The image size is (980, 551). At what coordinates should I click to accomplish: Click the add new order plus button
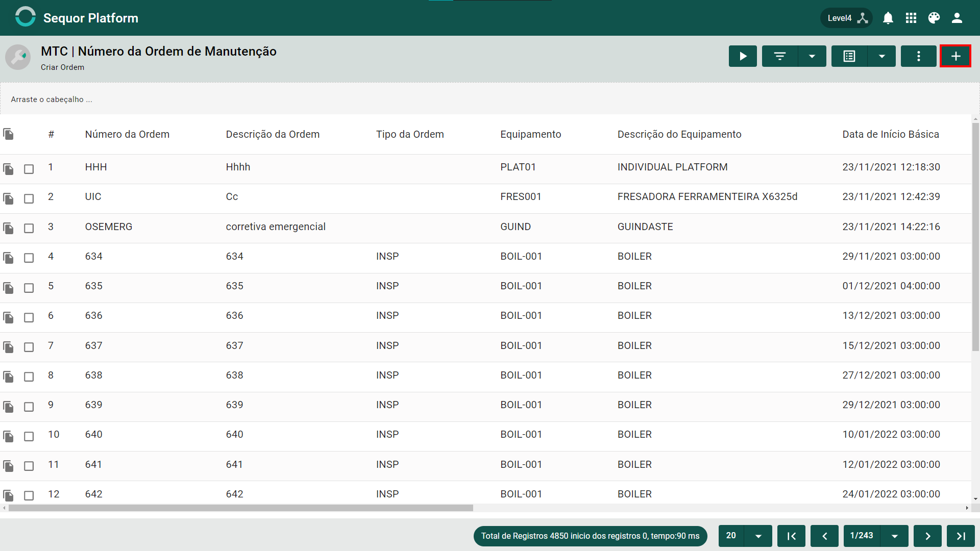(x=955, y=56)
